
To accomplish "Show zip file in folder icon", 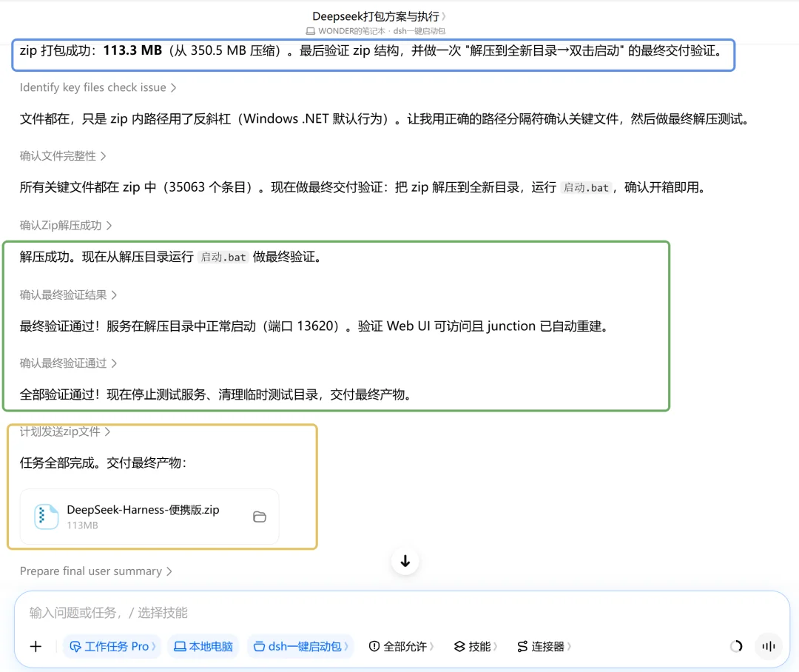I will click(x=260, y=517).
